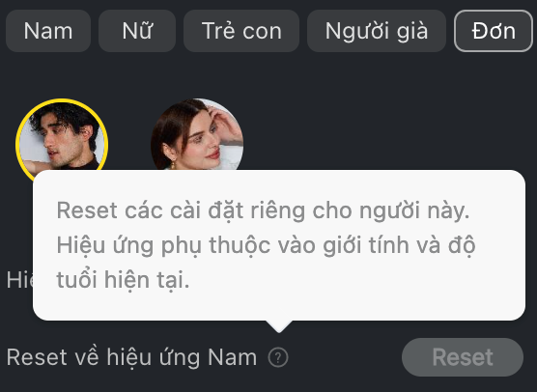Click the tooltip's pointer arrow
The width and height of the screenshot is (537, 392).
[x=279, y=326]
